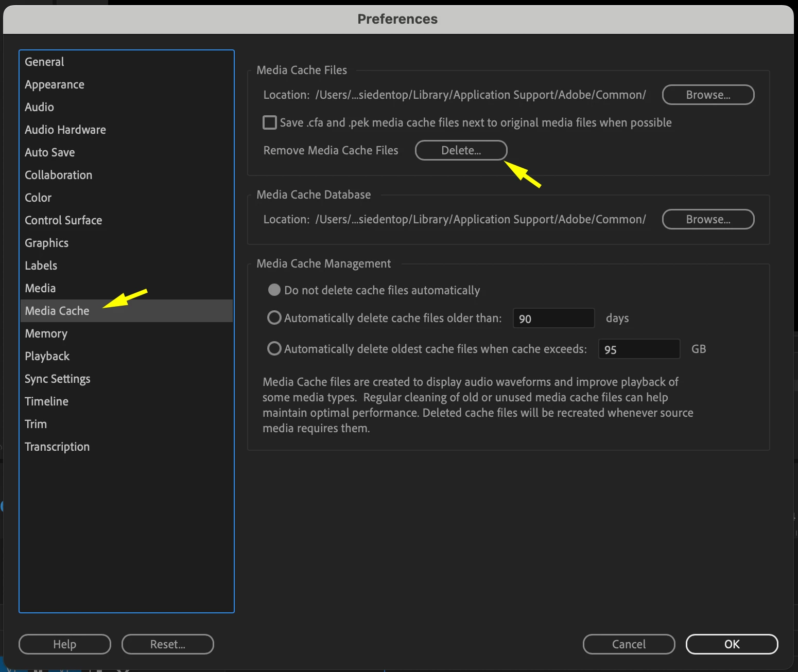Click the 95 GB cache size field
This screenshot has height=672, width=798.
(639, 349)
